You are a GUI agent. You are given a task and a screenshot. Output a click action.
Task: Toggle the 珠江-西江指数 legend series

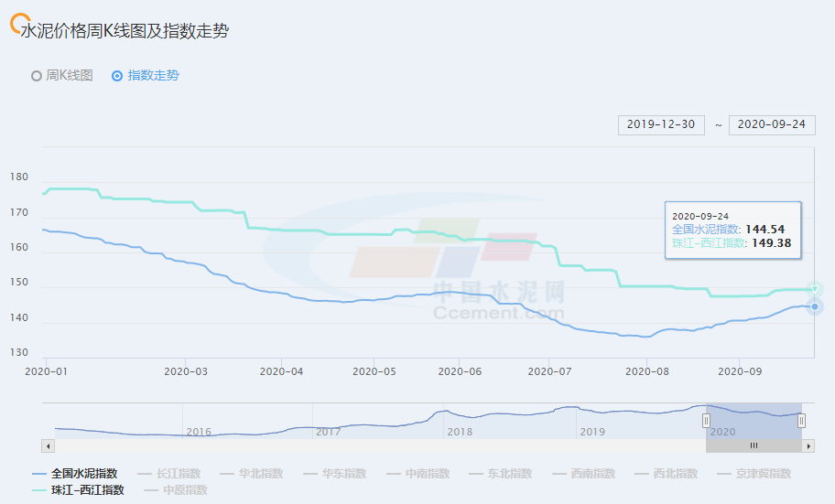(x=78, y=490)
